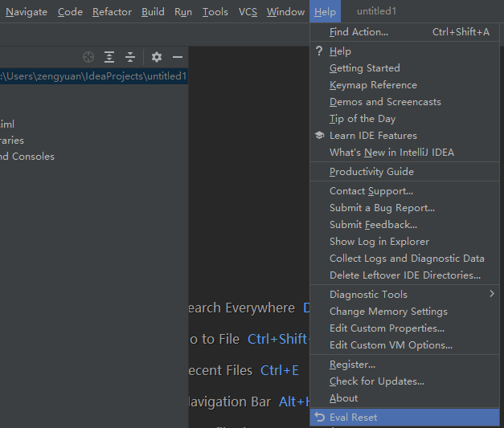This screenshot has width=504, height=428.
Task: Click the graduation cap Learn IDE Features icon
Action: coord(319,136)
